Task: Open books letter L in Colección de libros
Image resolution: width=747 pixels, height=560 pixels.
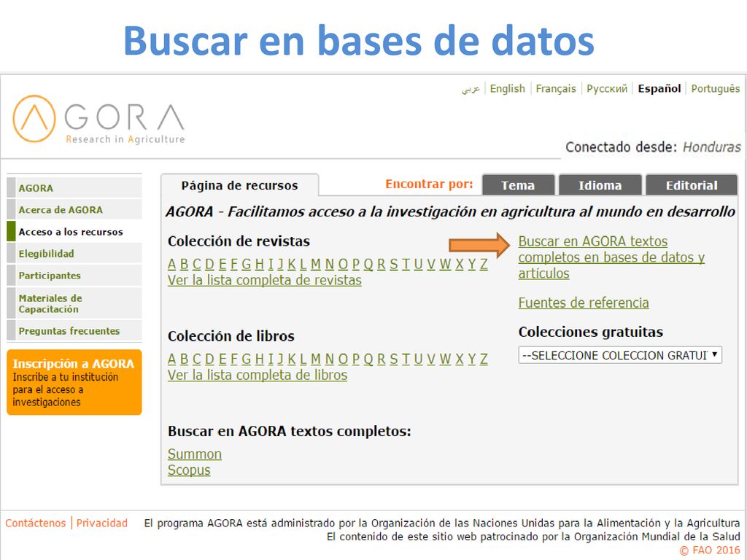Action: tap(303, 359)
